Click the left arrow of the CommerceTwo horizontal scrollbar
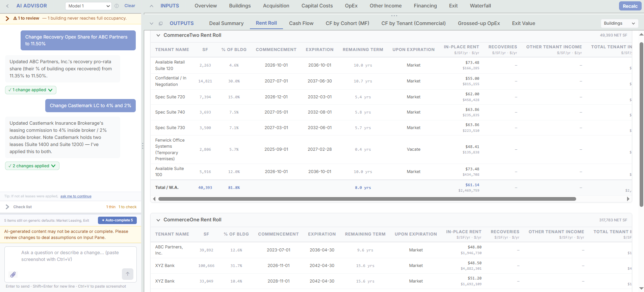 pos(154,199)
